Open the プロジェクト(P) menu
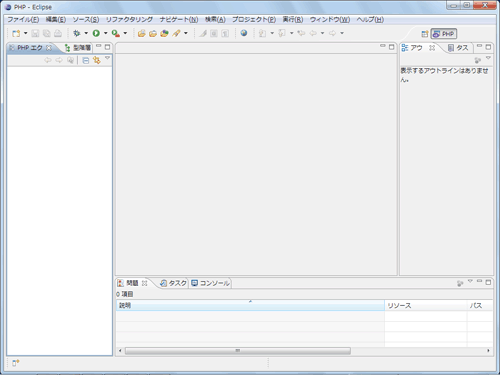 254,20
